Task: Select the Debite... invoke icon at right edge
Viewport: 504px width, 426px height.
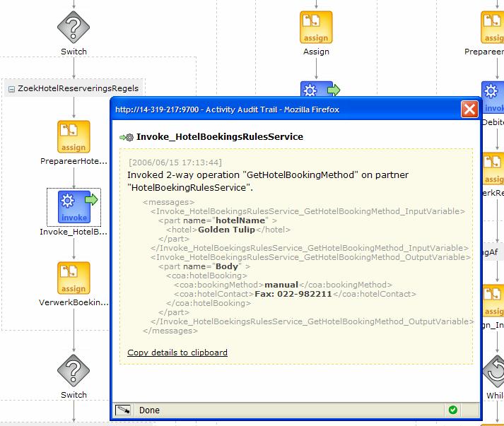Action: (x=493, y=97)
